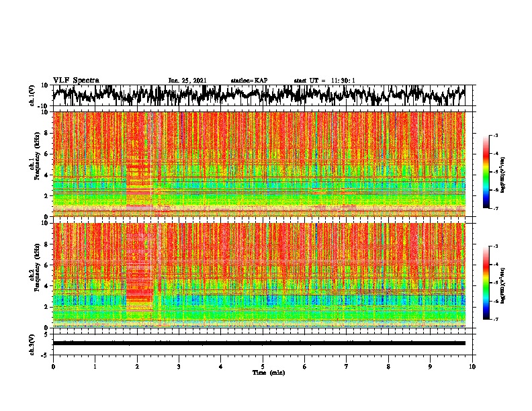Click the "station=KAP" header label

[249, 81]
